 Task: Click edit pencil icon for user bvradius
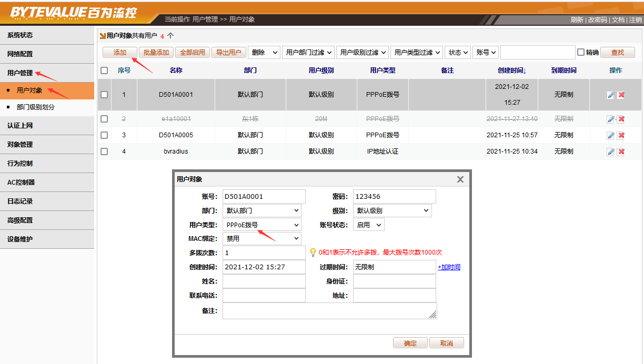(x=610, y=151)
